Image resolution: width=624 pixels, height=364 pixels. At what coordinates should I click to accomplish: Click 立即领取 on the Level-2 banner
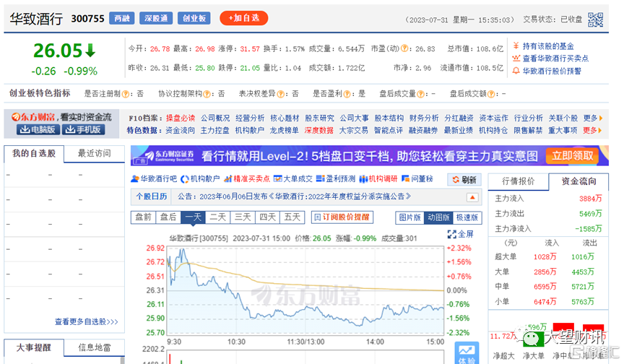(x=572, y=155)
